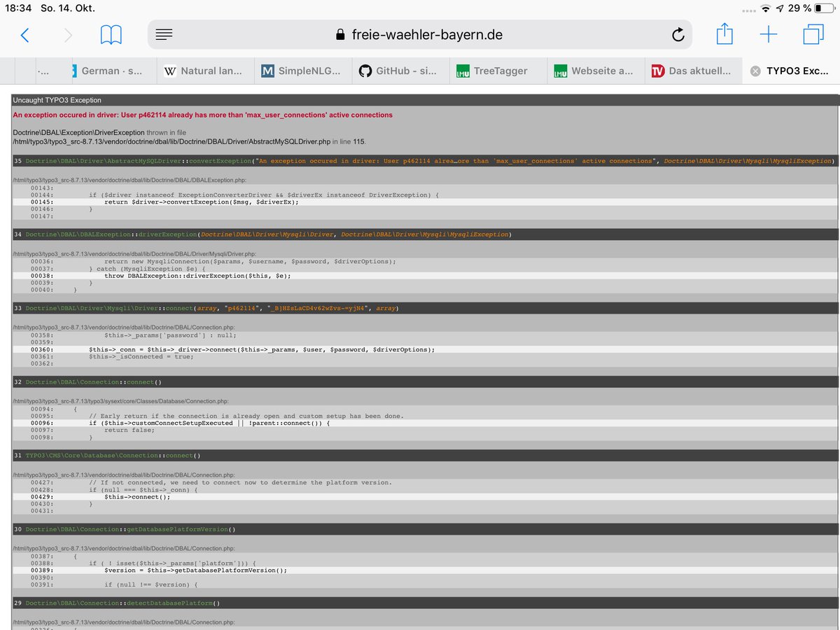Viewport: 840px width, 630px height.
Task: Switch to the GitHub tab
Action: tap(399, 71)
